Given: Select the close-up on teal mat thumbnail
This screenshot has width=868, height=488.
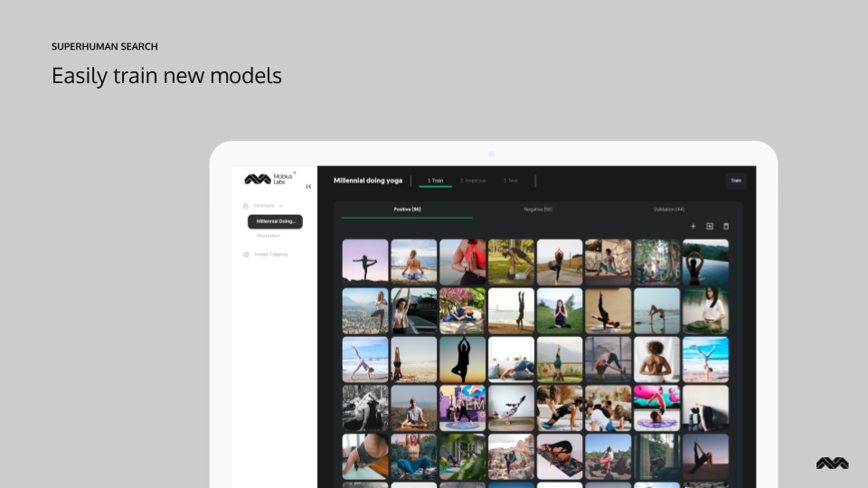Looking at the screenshot, I should point(365,457).
